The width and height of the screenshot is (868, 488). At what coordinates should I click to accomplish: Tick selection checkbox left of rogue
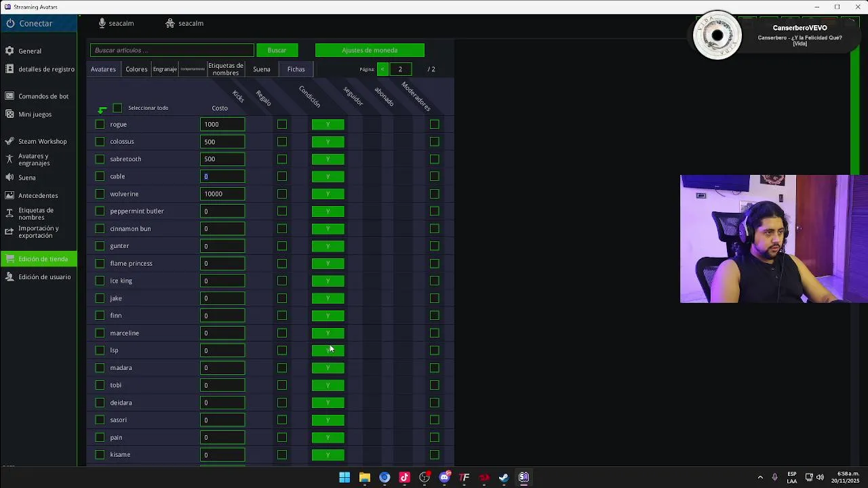(100, 124)
